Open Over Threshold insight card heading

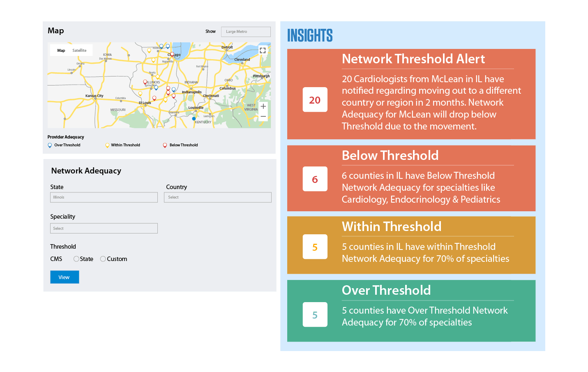[x=386, y=290]
